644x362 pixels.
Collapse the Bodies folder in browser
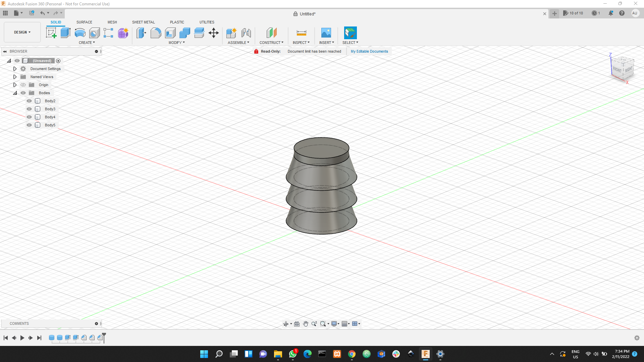[x=15, y=93]
